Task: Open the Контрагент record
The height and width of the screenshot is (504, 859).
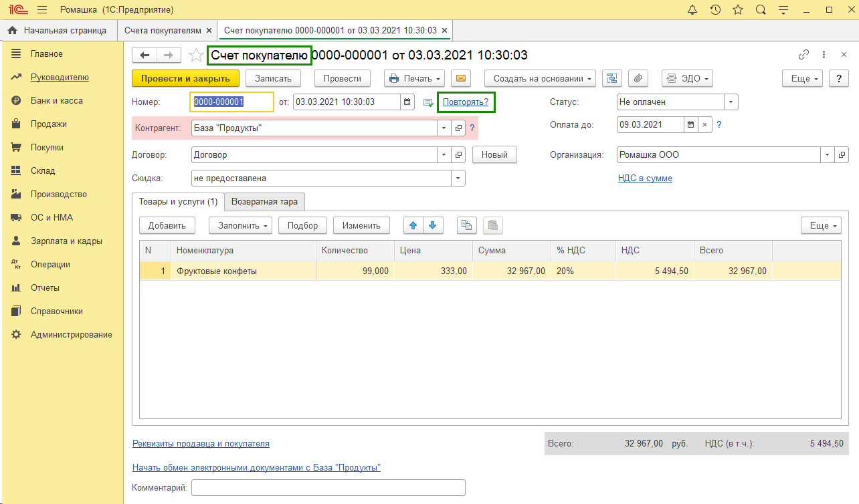Action: pos(459,128)
